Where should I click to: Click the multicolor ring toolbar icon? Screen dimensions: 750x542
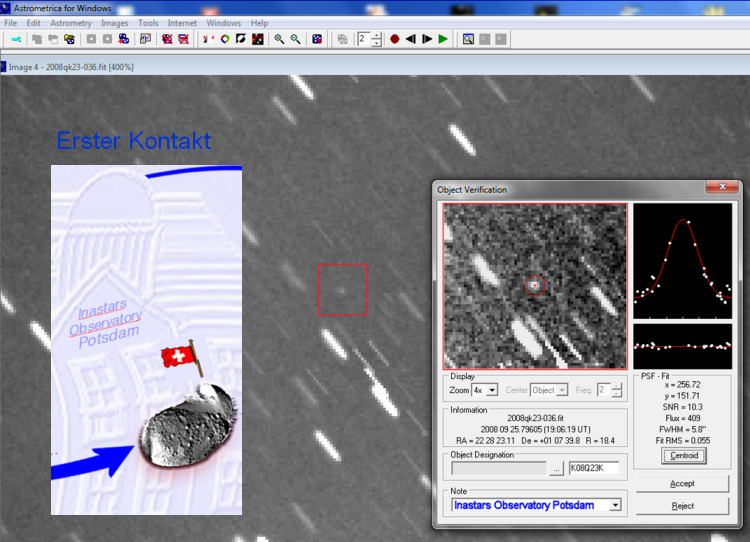coord(224,39)
